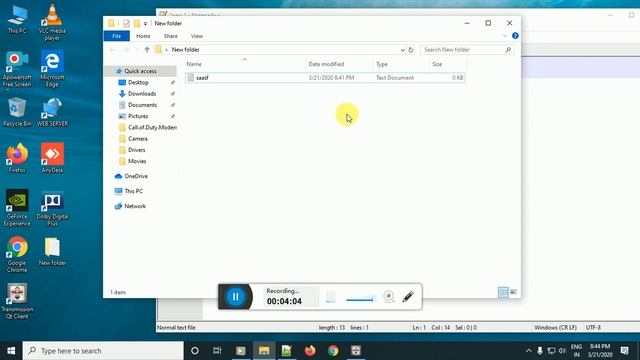This screenshot has height=360, width=640.
Task: Open the Explorer help icon
Action: click(515, 36)
